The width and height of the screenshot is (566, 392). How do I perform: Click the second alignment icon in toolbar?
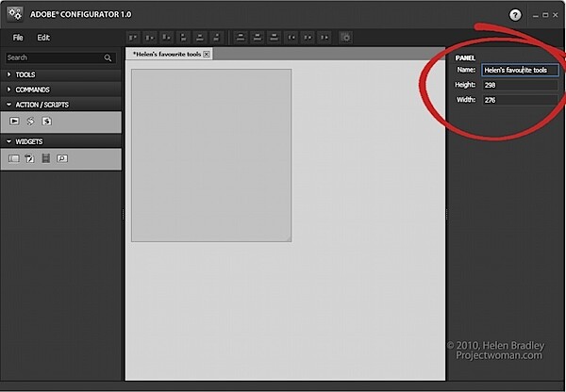point(150,37)
